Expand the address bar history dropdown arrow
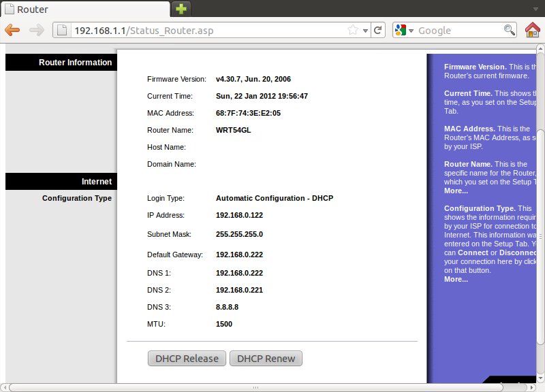The width and height of the screenshot is (545, 392). click(x=365, y=31)
